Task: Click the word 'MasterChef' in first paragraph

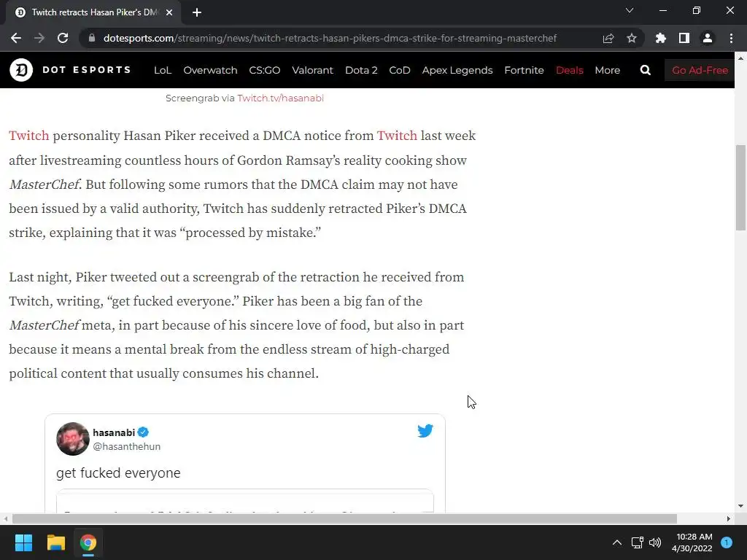Action: 44,184
